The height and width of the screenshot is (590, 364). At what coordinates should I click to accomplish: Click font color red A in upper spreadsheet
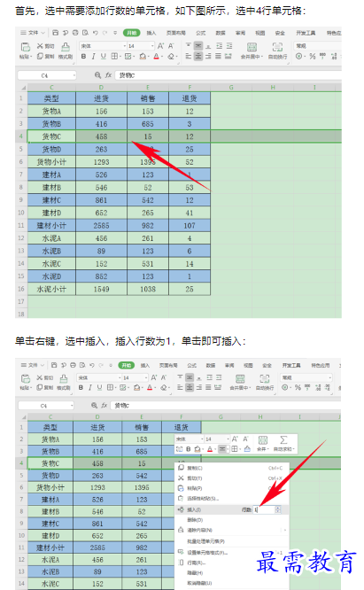pos(157,57)
